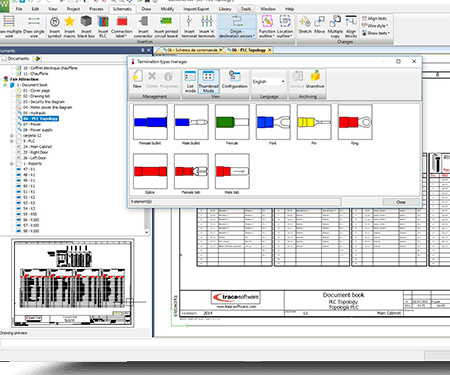Select 07 - Power in document tree
This screenshot has width=450, height=375.
[32, 124]
